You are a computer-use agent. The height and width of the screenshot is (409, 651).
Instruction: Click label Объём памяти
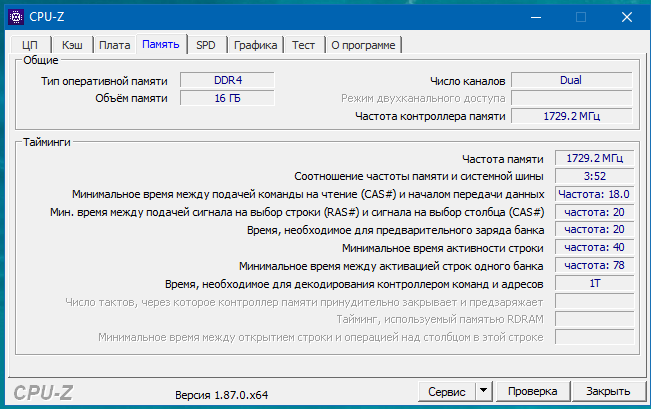coord(131,98)
